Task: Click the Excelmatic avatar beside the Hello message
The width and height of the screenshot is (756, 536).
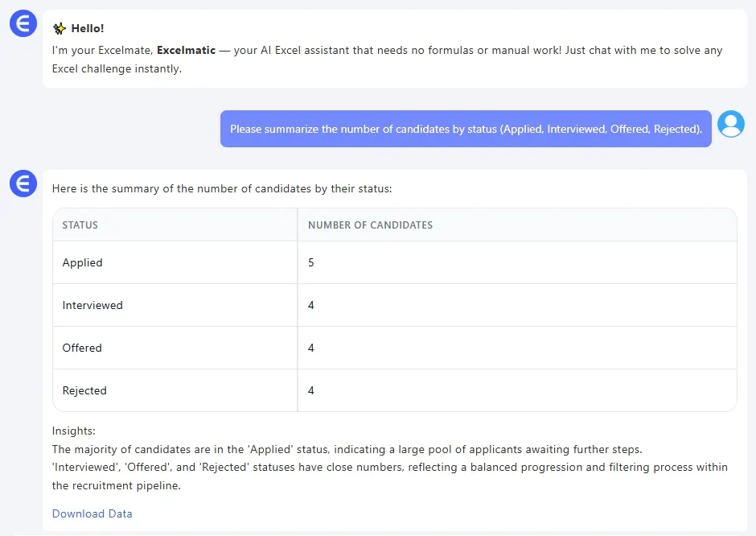Action: (23, 24)
